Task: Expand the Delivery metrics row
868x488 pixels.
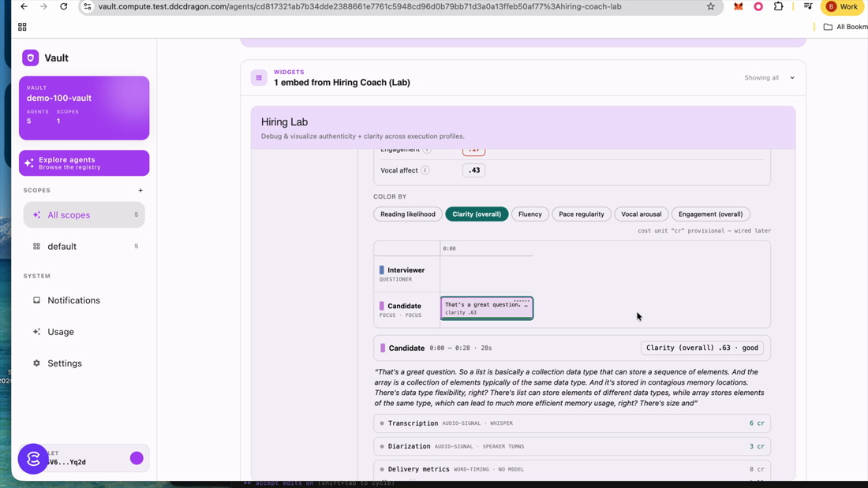Action: [572, 469]
